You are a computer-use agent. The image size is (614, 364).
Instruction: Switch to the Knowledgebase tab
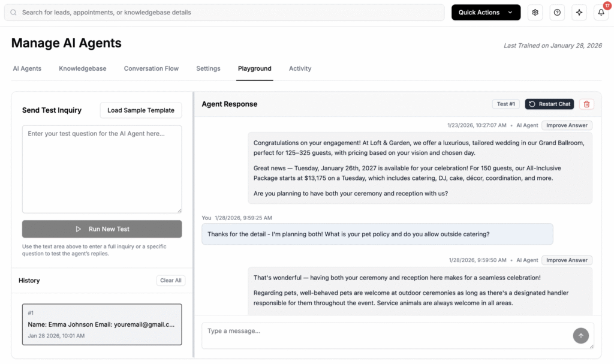[82, 68]
